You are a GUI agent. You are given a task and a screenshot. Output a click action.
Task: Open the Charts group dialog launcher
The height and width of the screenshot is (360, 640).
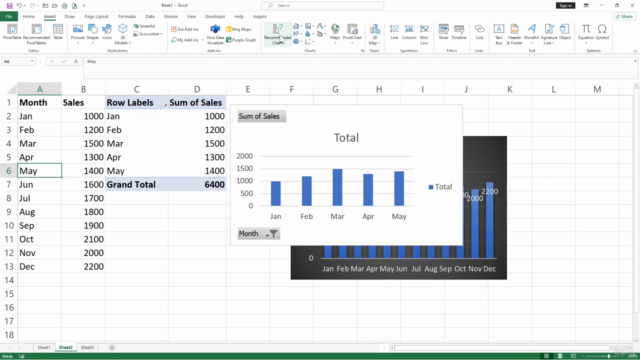[x=362, y=51]
